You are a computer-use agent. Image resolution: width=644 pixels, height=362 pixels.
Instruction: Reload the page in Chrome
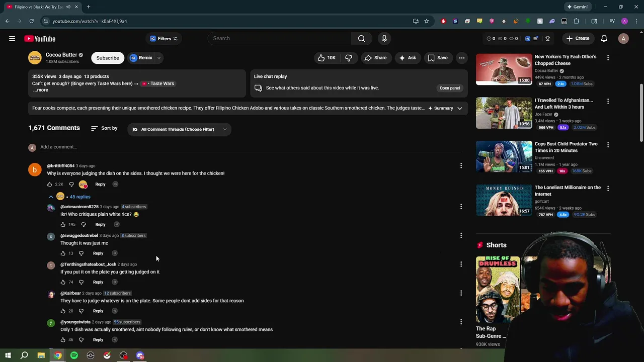(31, 21)
